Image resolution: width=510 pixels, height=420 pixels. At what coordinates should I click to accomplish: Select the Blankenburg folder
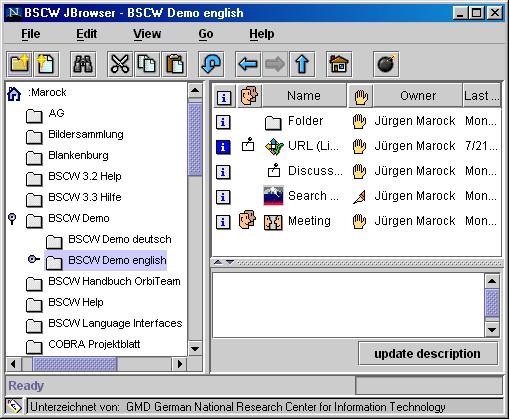[x=78, y=155]
